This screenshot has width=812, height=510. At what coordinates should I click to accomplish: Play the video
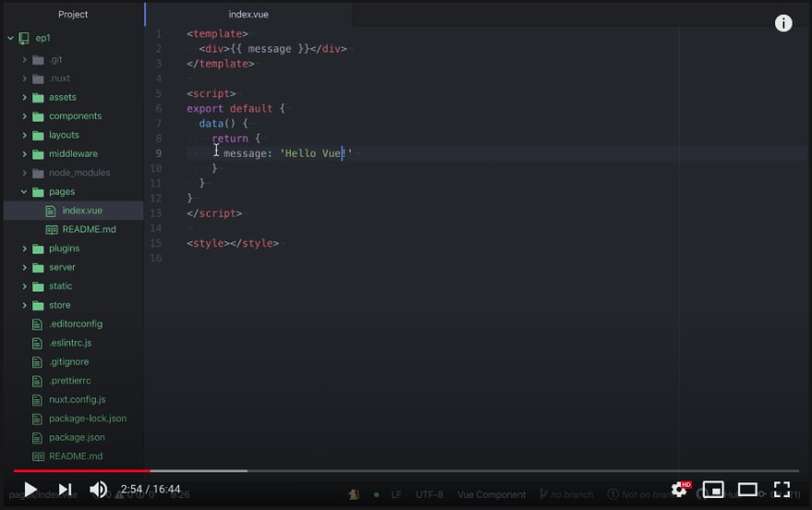[x=30, y=490]
